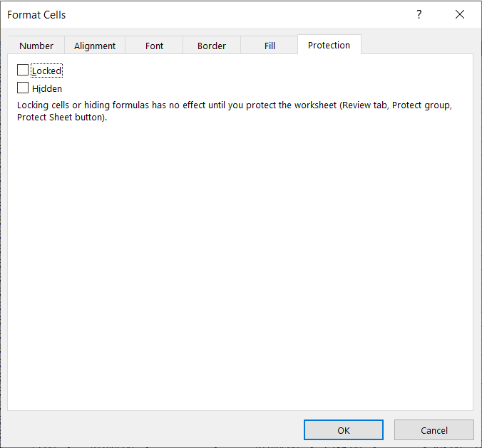
Task: Enable the Locked checkbox
Action: [x=23, y=71]
